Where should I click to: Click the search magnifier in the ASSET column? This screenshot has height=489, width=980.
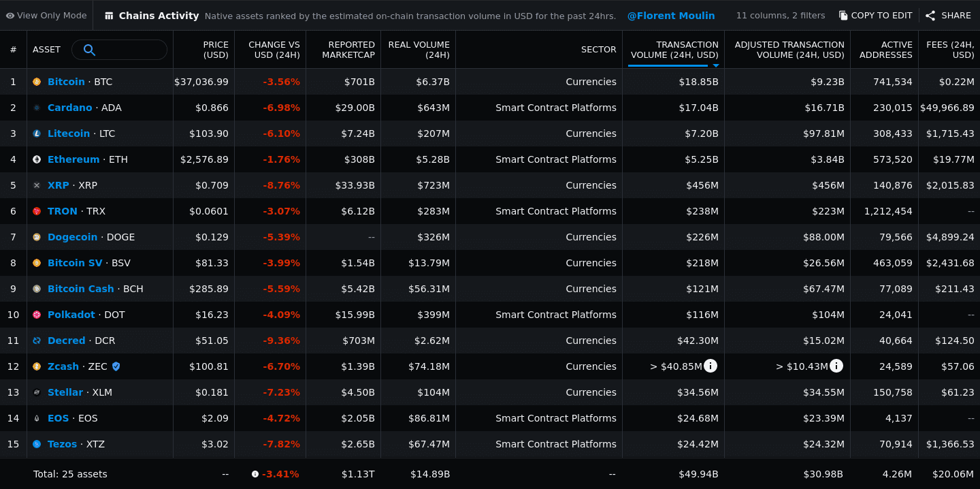(x=89, y=50)
